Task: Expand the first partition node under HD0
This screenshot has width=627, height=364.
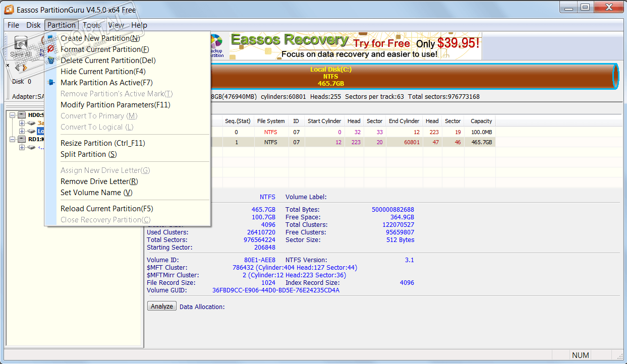Action: 22,123
